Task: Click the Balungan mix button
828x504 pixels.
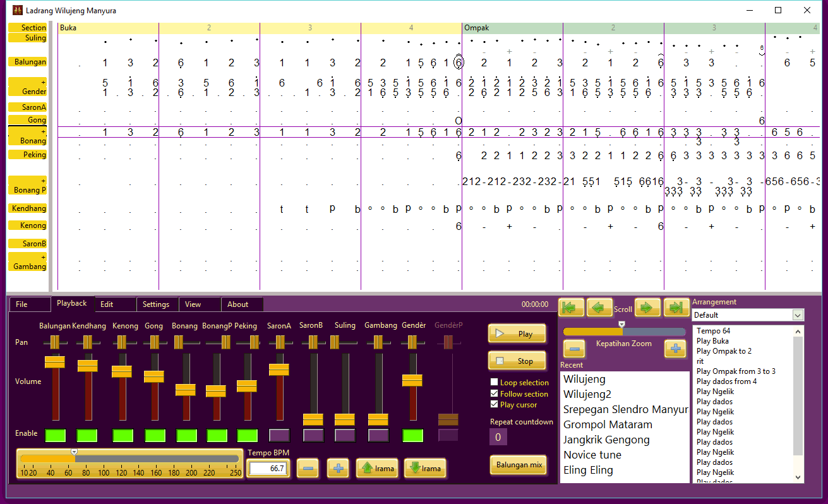Action: tap(519, 465)
